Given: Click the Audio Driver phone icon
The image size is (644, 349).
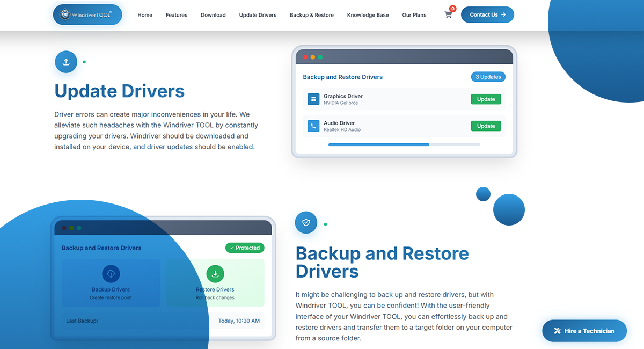Looking at the screenshot, I should [x=313, y=126].
